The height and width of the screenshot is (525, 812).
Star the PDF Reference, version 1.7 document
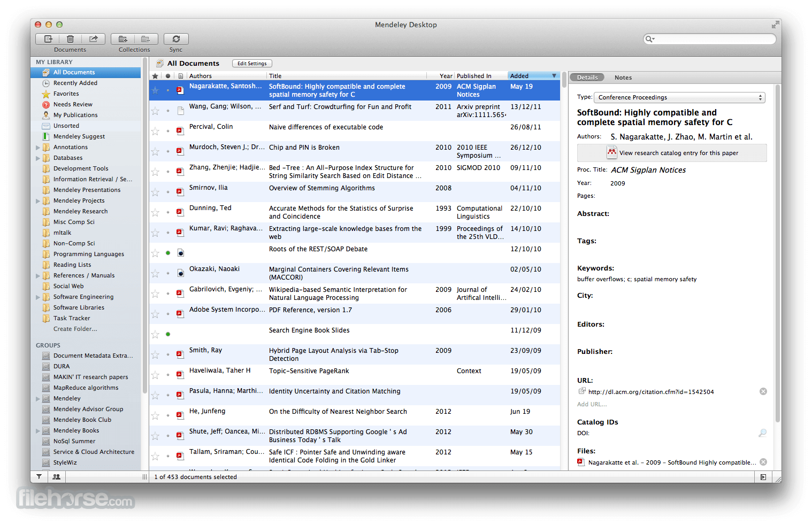[155, 314]
